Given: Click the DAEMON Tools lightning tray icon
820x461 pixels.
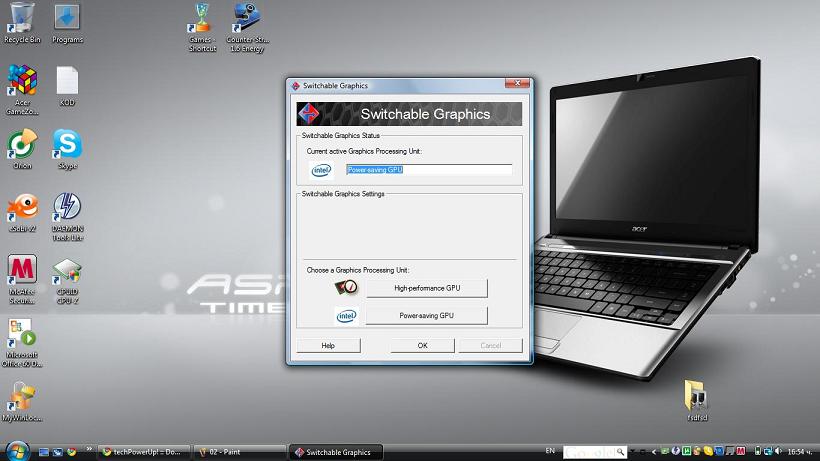Looking at the screenshot, I should tap(676, 451).
